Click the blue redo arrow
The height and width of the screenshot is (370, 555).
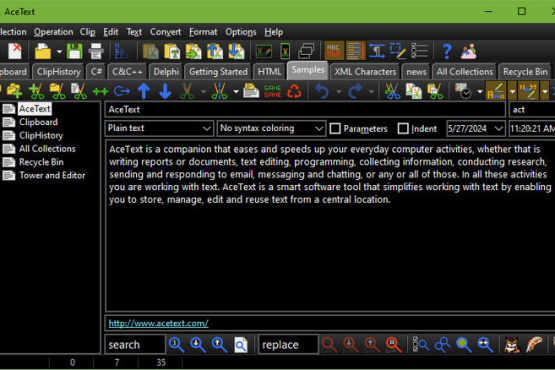355,91
